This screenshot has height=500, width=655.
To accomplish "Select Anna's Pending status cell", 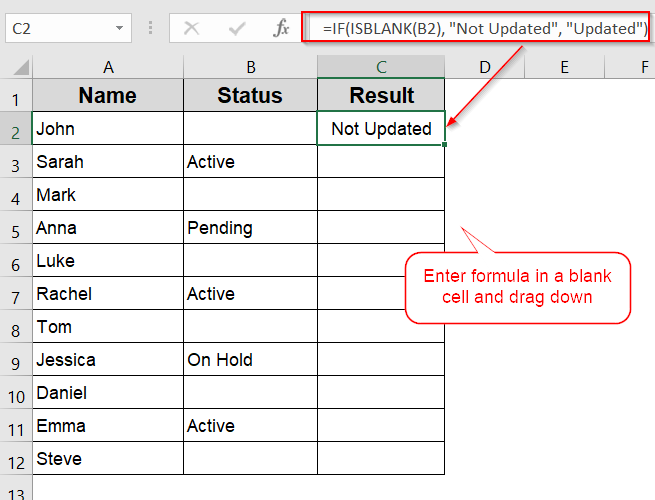I will [x=250, y=227].
